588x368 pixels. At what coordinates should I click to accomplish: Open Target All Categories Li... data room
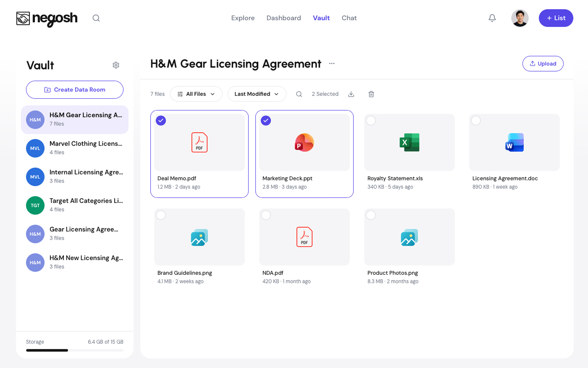75,205
